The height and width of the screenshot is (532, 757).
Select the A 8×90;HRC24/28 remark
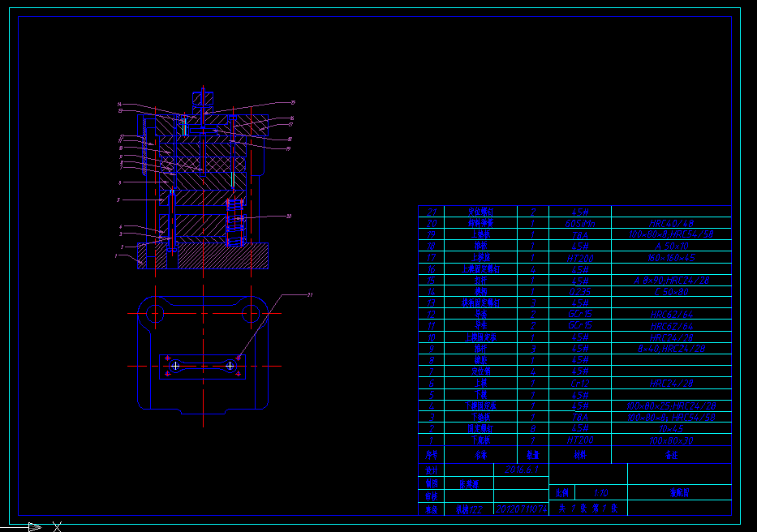point(671,281)
